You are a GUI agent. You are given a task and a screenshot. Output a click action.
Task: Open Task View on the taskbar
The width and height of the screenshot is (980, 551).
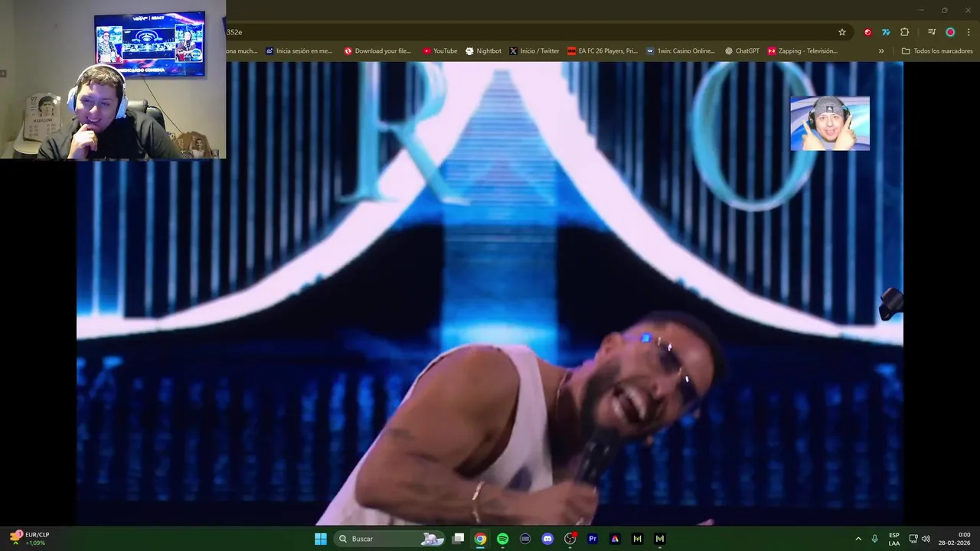click(458, 539)
